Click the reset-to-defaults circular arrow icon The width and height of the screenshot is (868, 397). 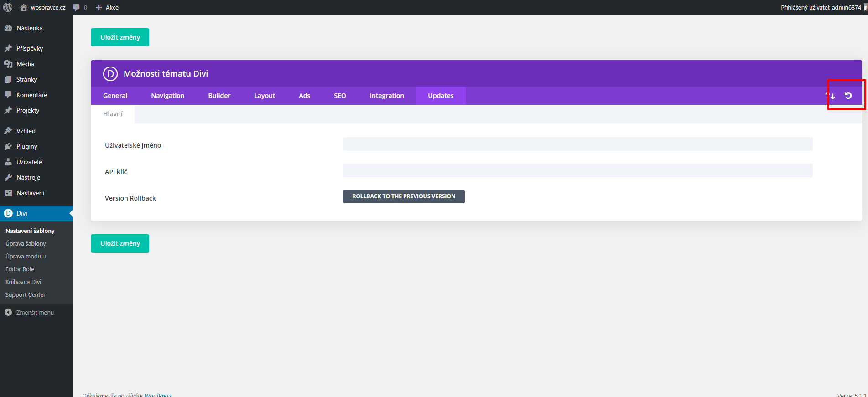(848, 96)
